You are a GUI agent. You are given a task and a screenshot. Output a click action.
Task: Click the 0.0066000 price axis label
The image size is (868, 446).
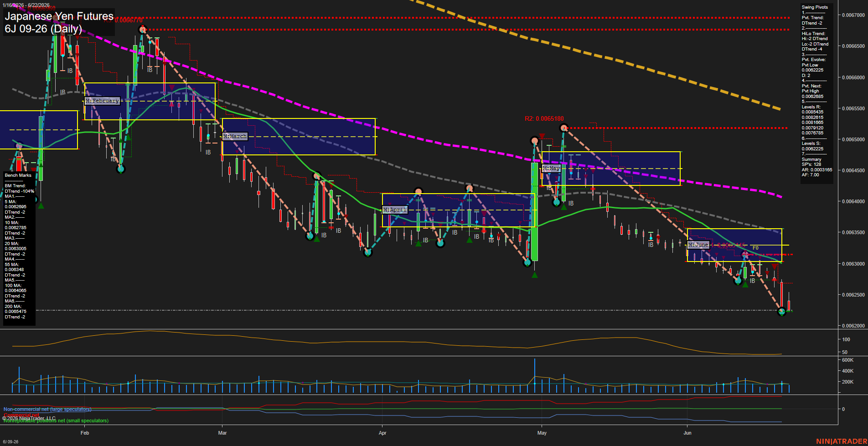pyautogui.click(x=853, y=77)
